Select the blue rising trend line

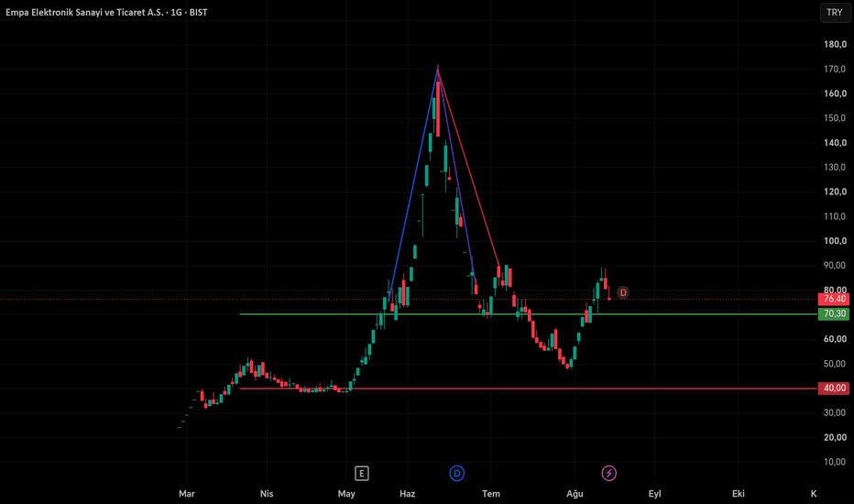pos(414,183)
